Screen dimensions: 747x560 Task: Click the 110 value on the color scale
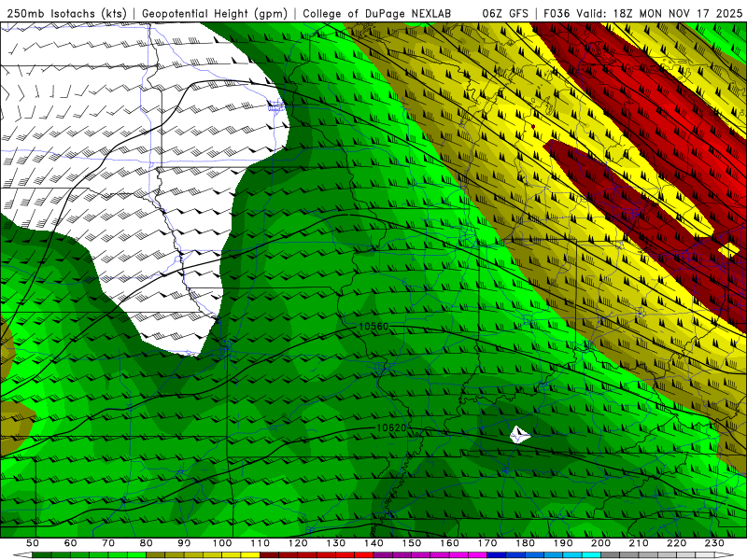pyautogui.click(x=261, y=543)
